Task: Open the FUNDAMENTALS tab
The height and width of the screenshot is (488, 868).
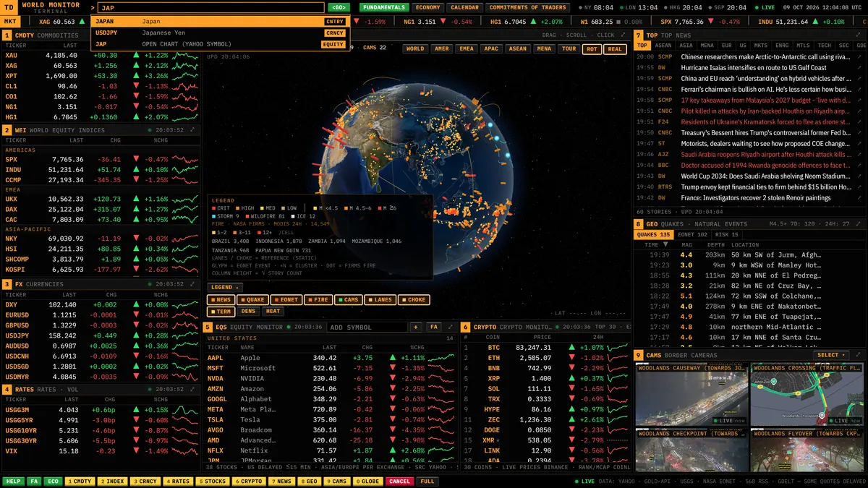Action: [x=383, y=7]
